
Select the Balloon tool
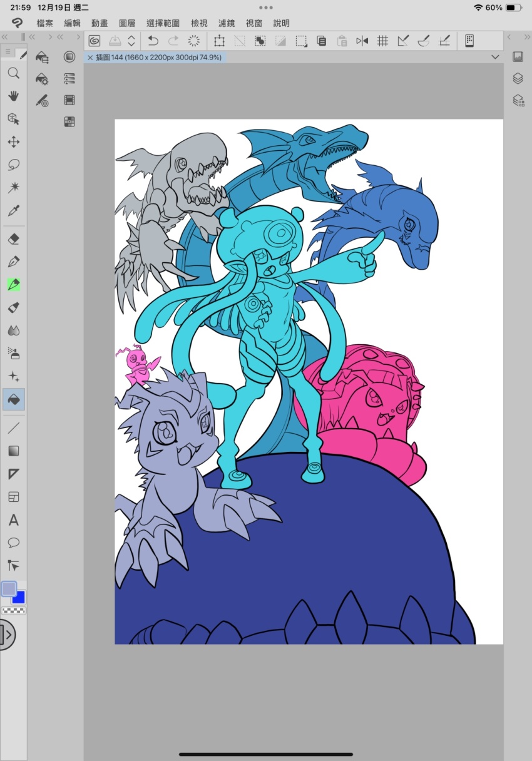pyautogui.click(x=13, y=543)
